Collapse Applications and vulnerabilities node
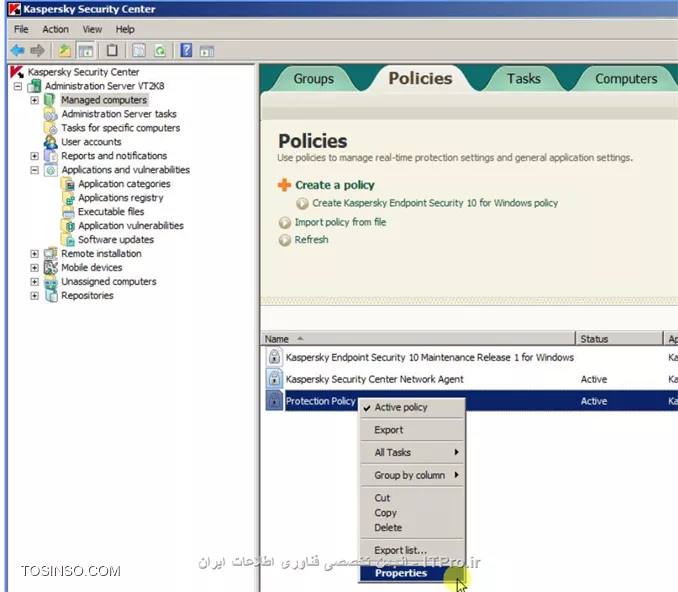 coord(34,170)
